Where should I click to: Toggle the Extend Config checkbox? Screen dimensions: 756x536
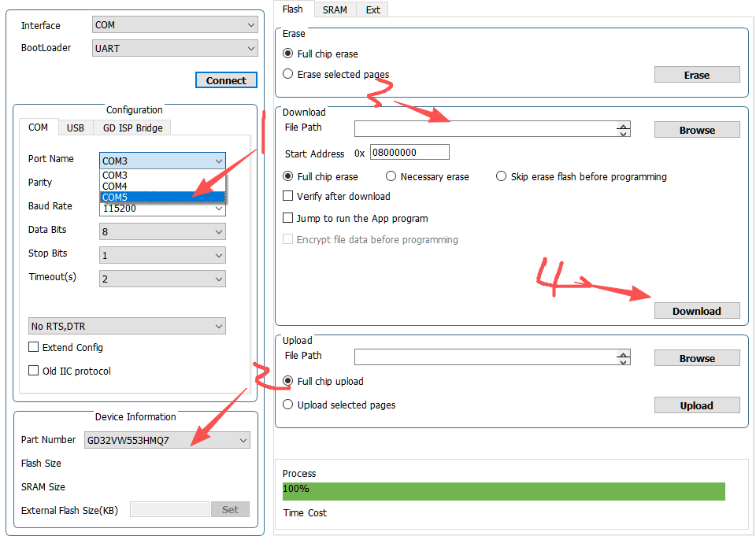[34, 347]
